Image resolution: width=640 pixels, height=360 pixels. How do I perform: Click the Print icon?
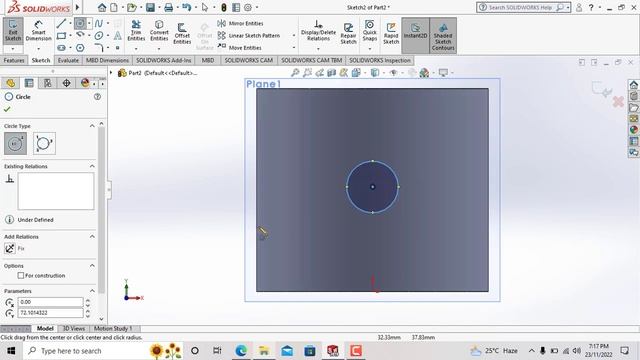(168, 7)
